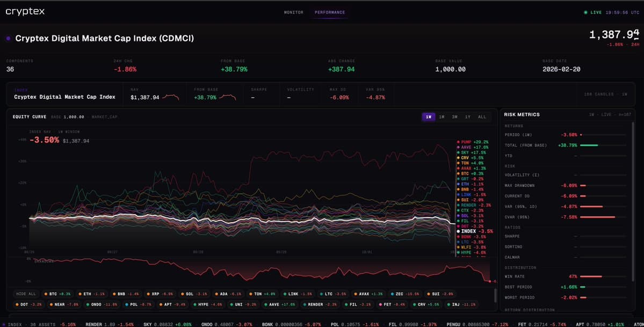Select the 1Y chart range
Screen dimensions: 644x327
(467, 117)
